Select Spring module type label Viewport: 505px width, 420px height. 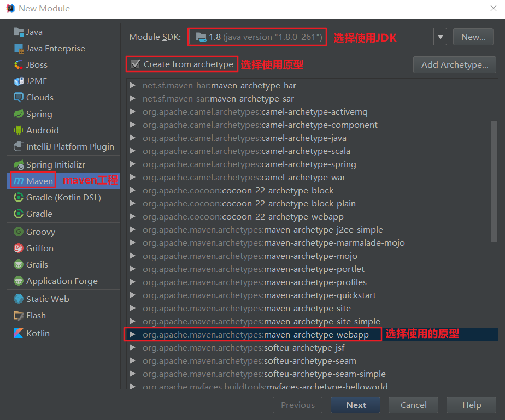click(x=39, y=114)
